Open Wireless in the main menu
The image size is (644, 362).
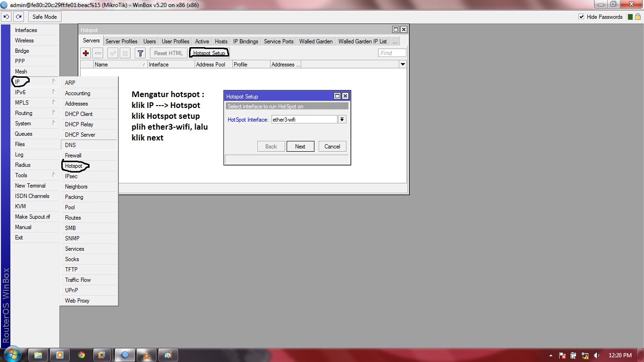pos(35,41)
